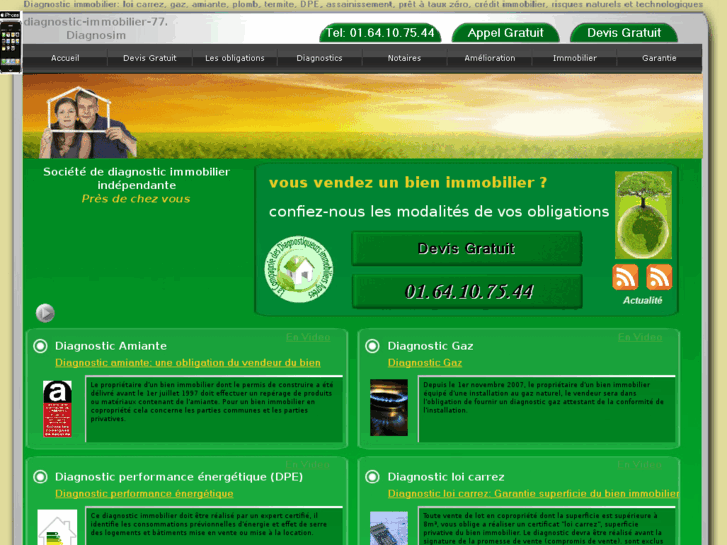The width and height of the screenshot is (727, 545).
Task: Click the iPhone icon at top left
Action: pos(10,42)
